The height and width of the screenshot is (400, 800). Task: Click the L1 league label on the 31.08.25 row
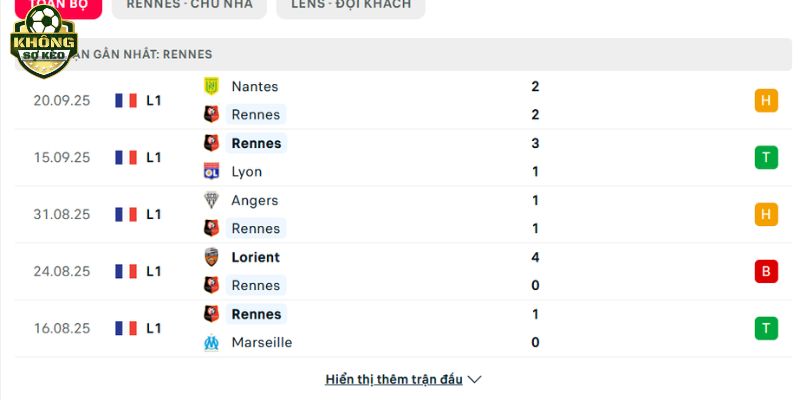click(154, 214)
